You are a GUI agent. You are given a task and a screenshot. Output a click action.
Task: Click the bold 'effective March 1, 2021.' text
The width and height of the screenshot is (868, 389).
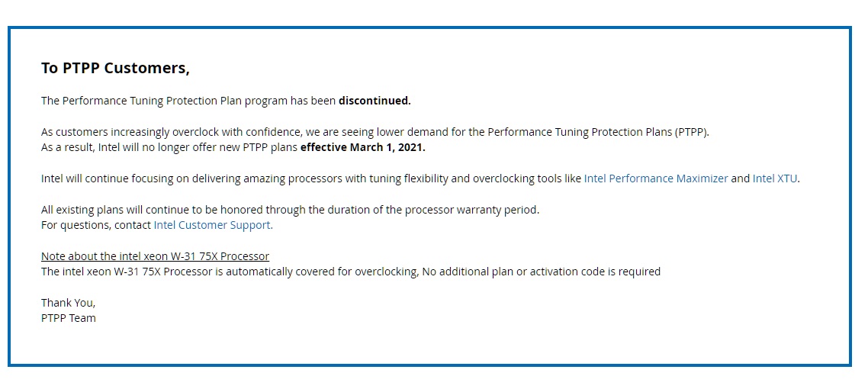click(x=362, y=148)
